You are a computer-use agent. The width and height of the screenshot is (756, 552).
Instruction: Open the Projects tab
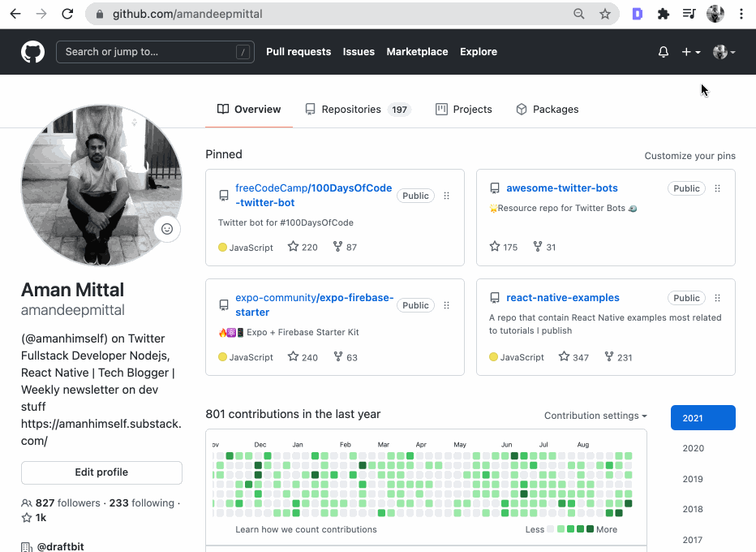click(464, 110)
